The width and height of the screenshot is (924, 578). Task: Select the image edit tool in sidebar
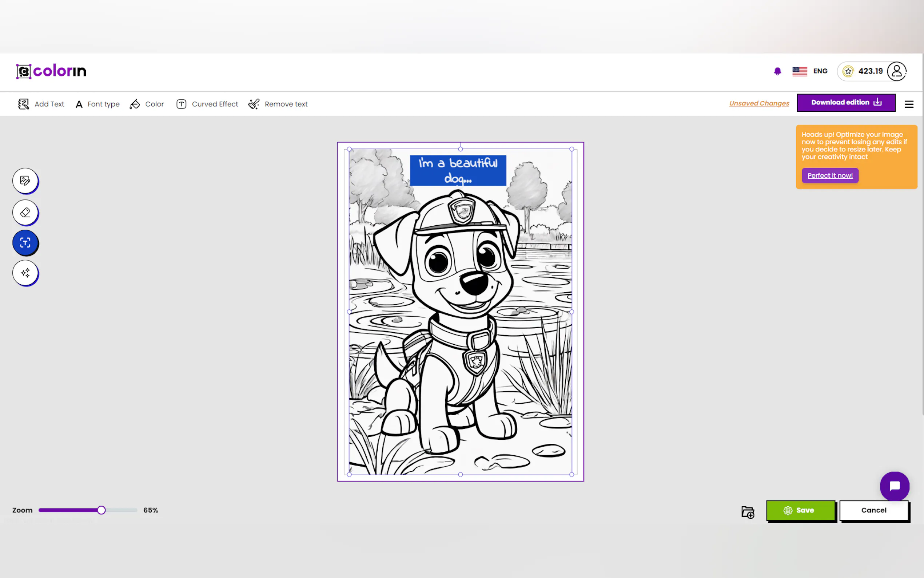(x=25, y=181)
